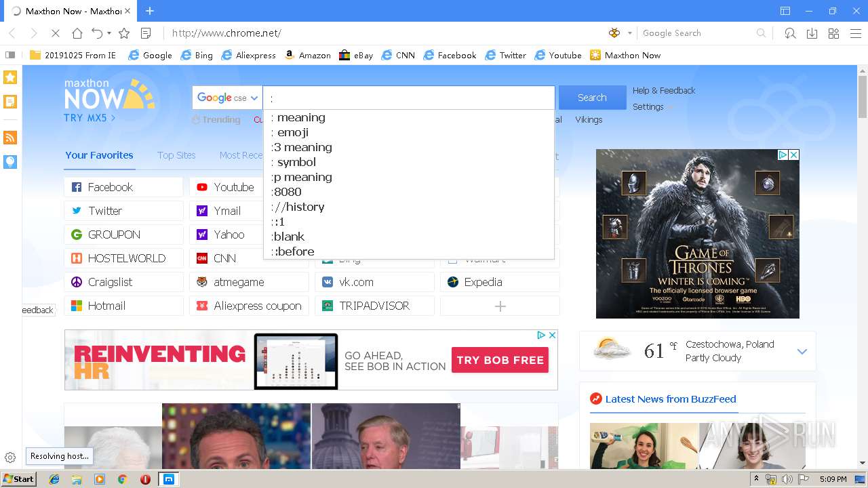
Task: Click the page search input field
Action: point(409,98)
